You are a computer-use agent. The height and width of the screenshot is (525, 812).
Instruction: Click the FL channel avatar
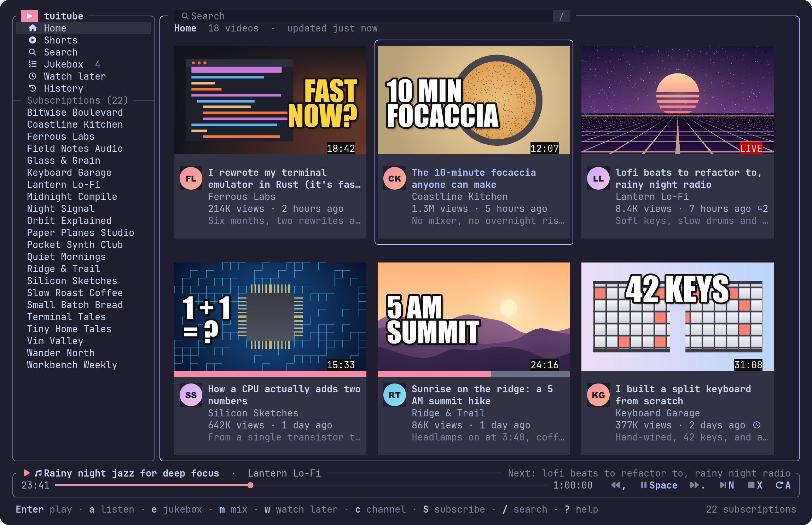pos(191,179)
